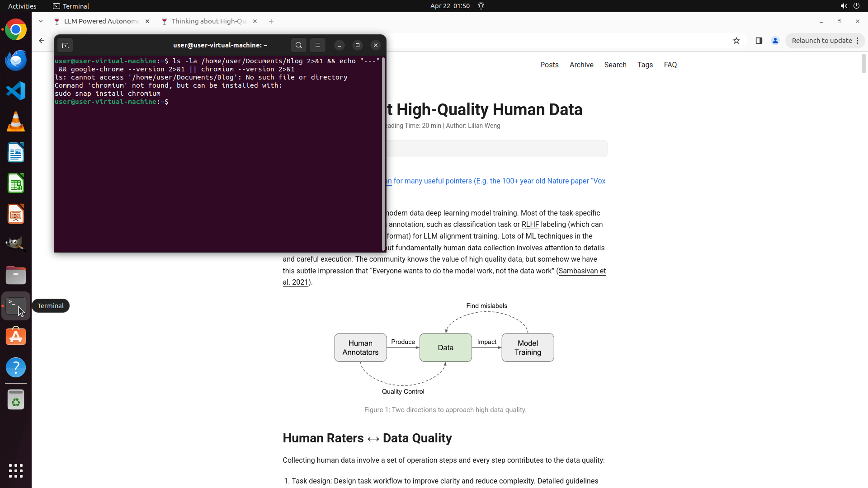Open the Tags page link
868x488 pixels.
tap(645, 65)
